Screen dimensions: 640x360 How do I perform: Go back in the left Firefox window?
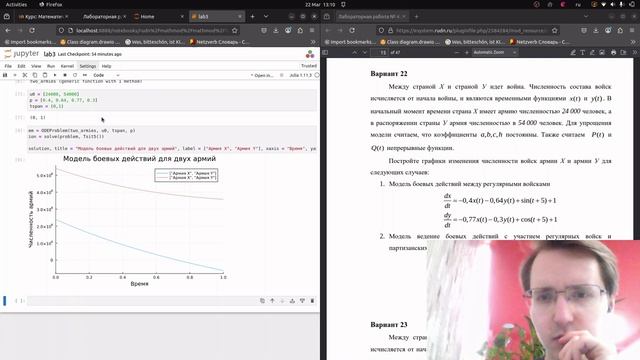coord(8,30)
